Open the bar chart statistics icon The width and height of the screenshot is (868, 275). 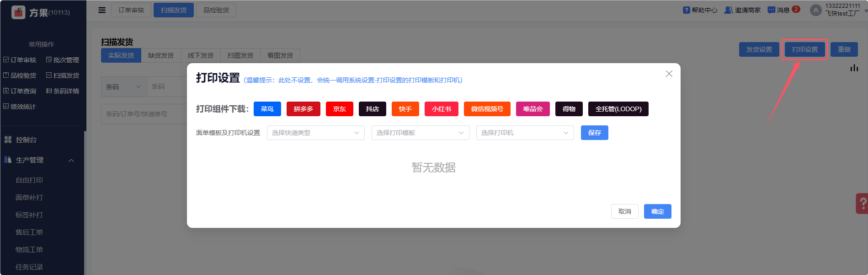click(854, 68)
